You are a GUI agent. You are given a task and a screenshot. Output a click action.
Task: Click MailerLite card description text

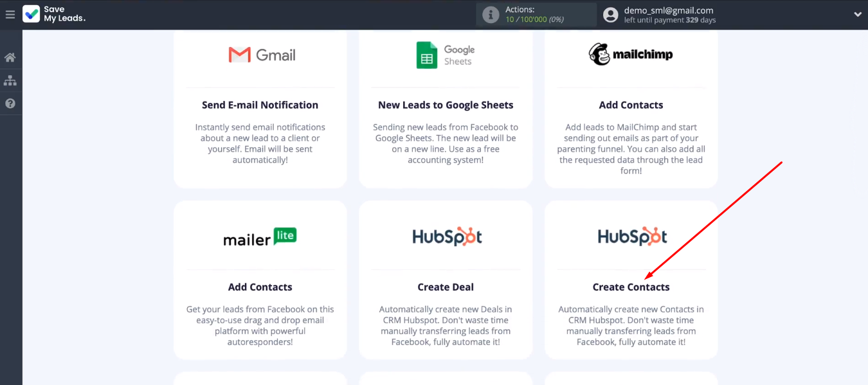[x=260, y=325]
